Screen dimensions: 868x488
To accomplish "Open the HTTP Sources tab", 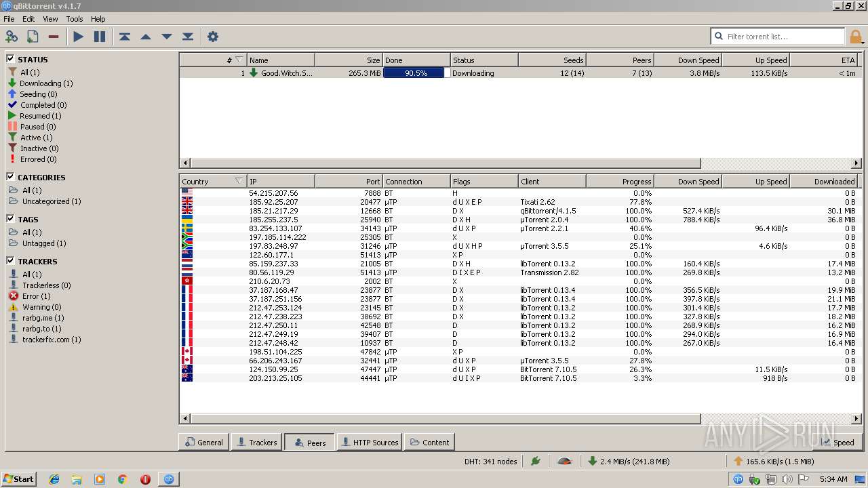I will (369, 443).
